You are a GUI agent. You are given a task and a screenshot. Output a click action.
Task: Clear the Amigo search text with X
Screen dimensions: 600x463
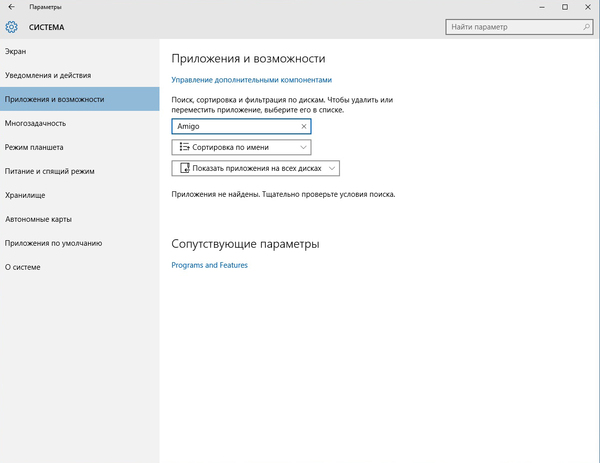coord(304,127)
